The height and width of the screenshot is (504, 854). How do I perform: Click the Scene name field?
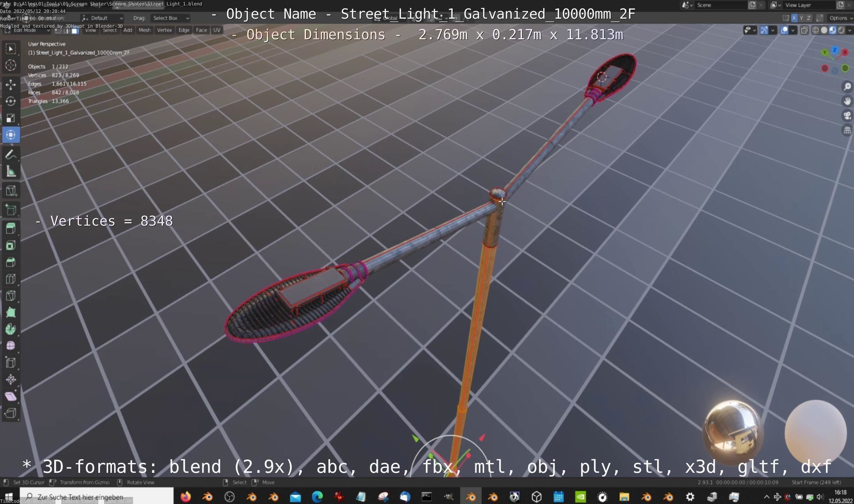pos(720,5)
